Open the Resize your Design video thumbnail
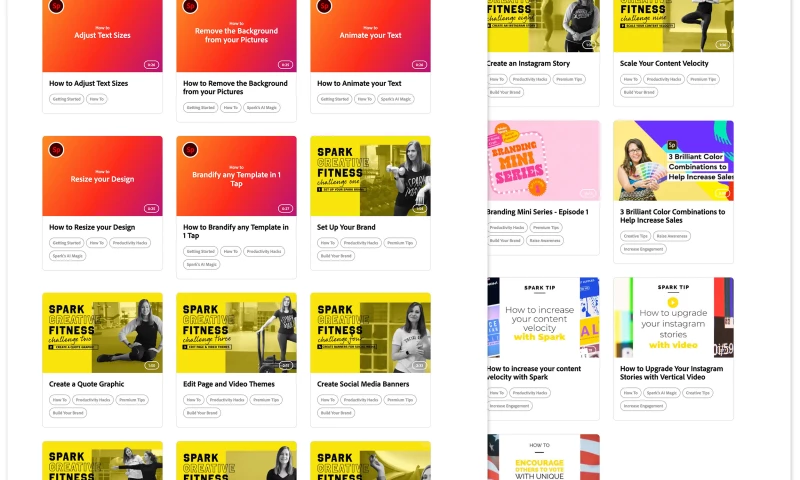The width and height of the screenshot is (800, 480). click(103, 176)
